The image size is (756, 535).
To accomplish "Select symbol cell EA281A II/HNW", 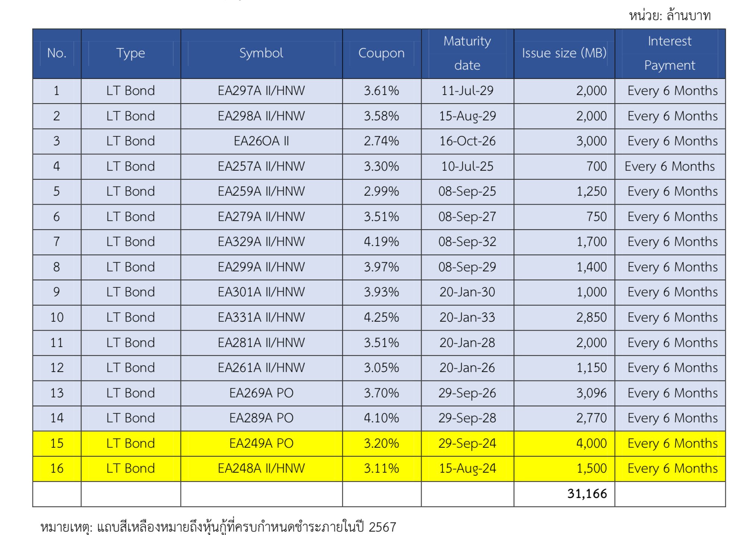I will 261,343.
